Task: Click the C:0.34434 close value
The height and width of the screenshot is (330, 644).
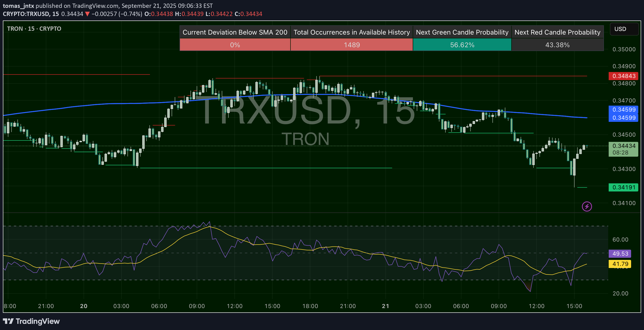Action: [x=248, y=14]
